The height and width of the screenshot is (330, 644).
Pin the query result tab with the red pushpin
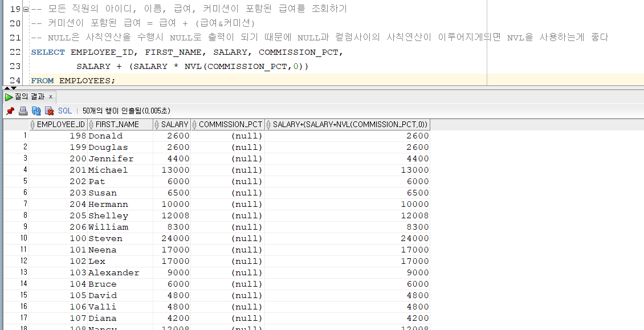tap(10, 111)
